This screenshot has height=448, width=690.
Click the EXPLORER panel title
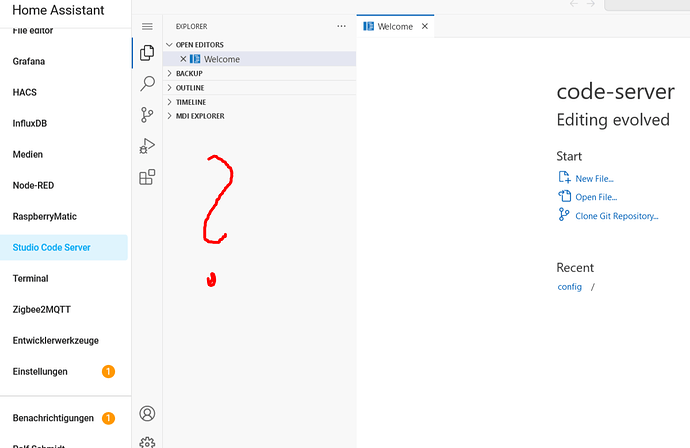point(191,26)
